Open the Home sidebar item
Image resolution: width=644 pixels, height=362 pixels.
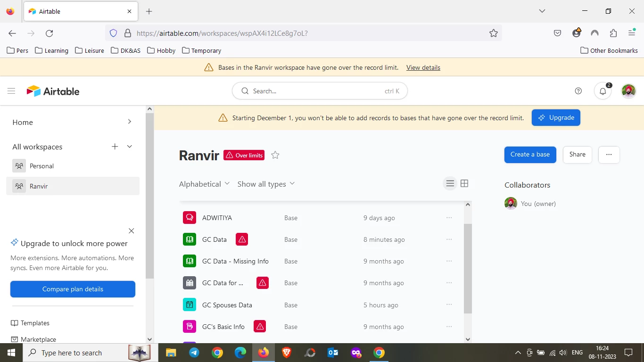(x=23, y=122)
